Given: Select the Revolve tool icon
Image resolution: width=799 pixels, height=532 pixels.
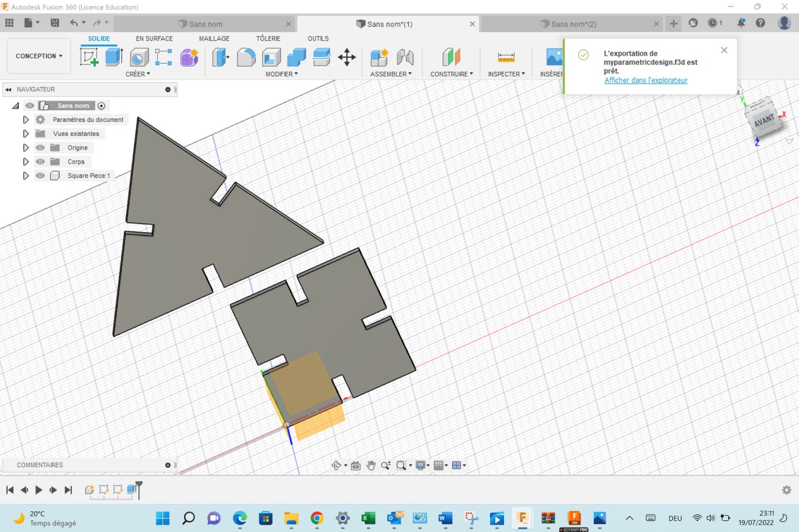Looking at the screenshot, I should pyautogui.click(x=139, y=57).
